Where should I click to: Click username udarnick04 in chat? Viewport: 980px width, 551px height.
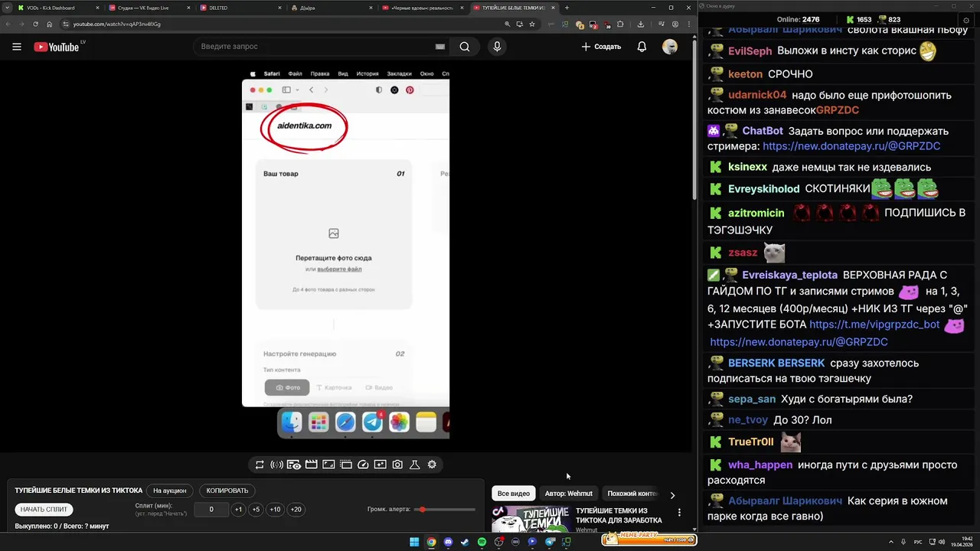757,96
